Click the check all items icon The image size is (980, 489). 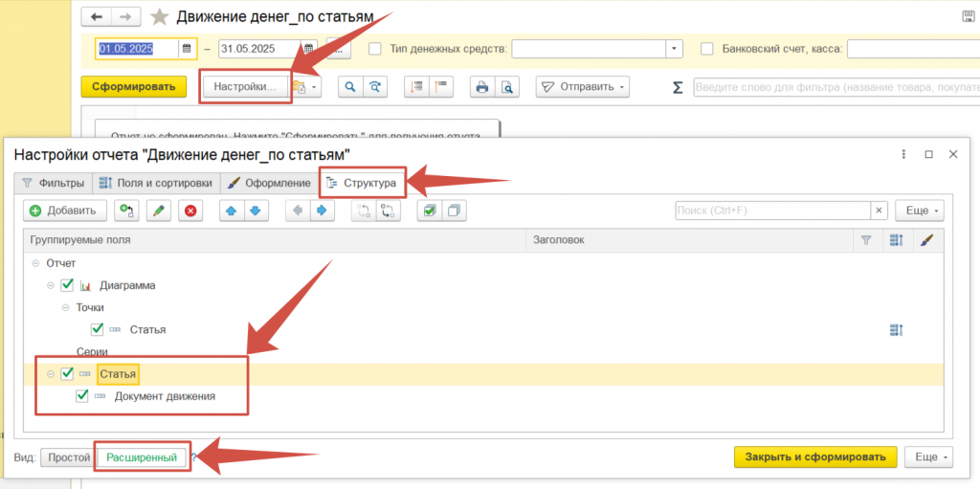click(429, 211)
